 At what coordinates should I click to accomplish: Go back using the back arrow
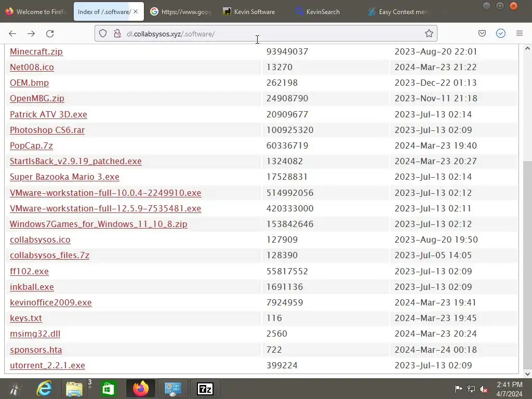coord(12,34)
